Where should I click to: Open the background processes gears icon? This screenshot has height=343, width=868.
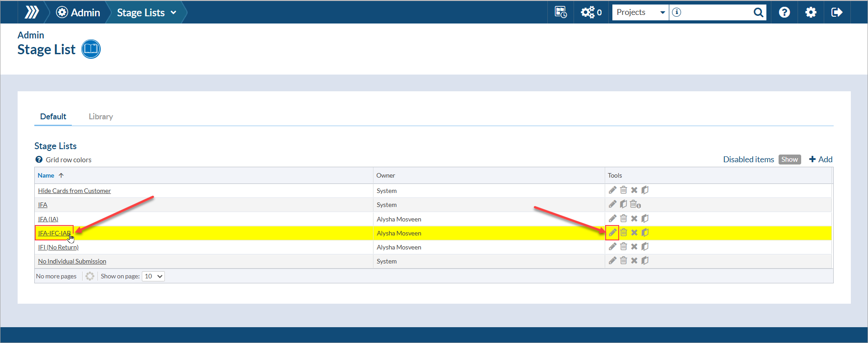(588, 12)
